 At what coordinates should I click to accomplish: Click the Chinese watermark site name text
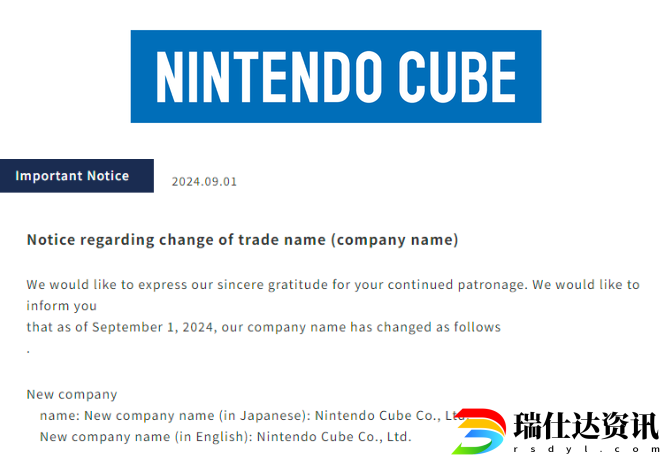click(586, 425)
